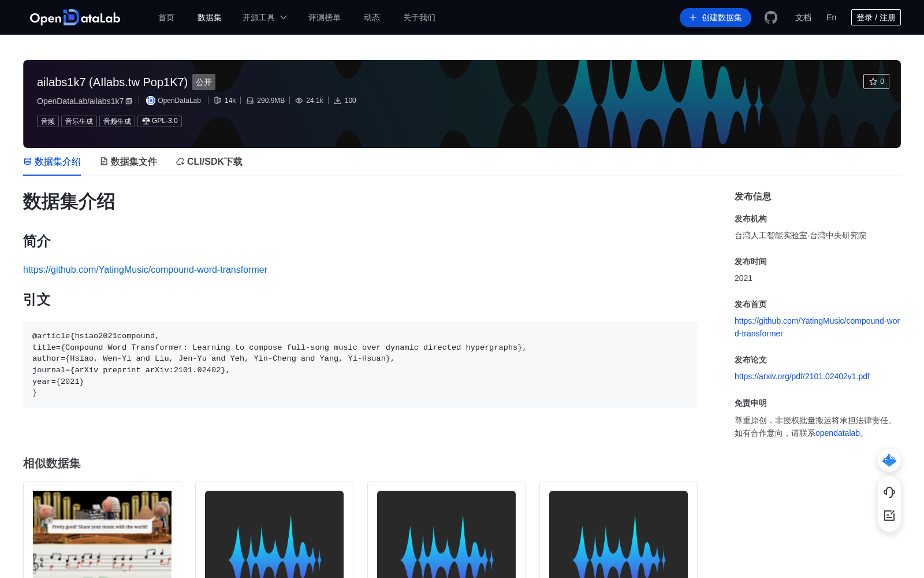Click the 14k file count icon
The image size is (924, 578).
point(218,101)
